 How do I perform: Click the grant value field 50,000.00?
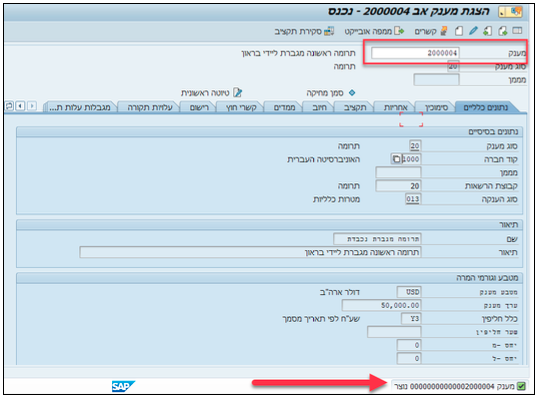point(381,305)
